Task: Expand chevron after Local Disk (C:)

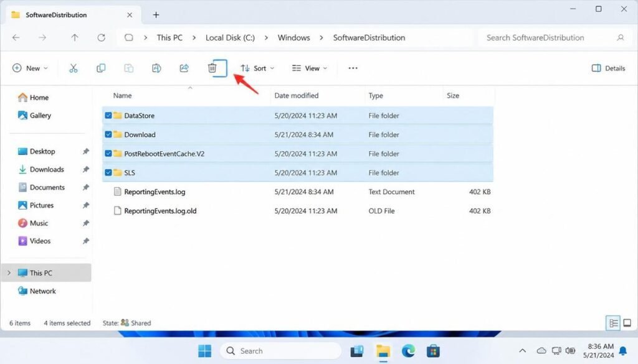Action: tap(266, 37)
